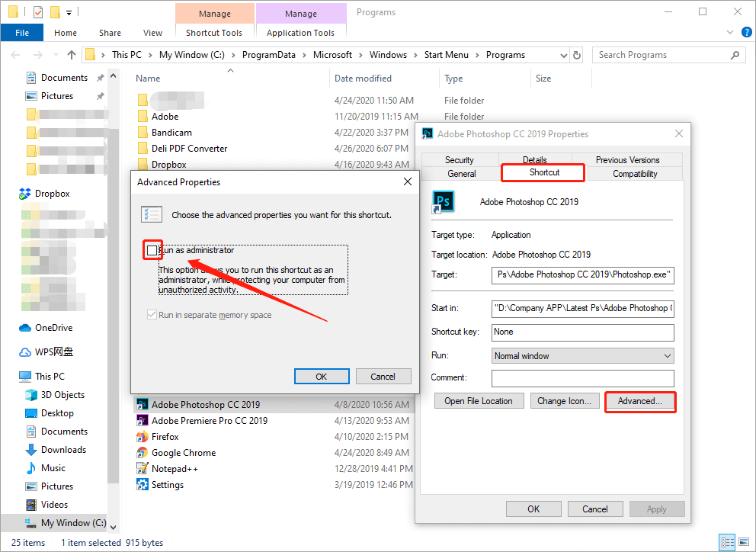The width and height of the screenshot is (756, 552).
Task: Click the Open File Location button
Action: (479, 401)
